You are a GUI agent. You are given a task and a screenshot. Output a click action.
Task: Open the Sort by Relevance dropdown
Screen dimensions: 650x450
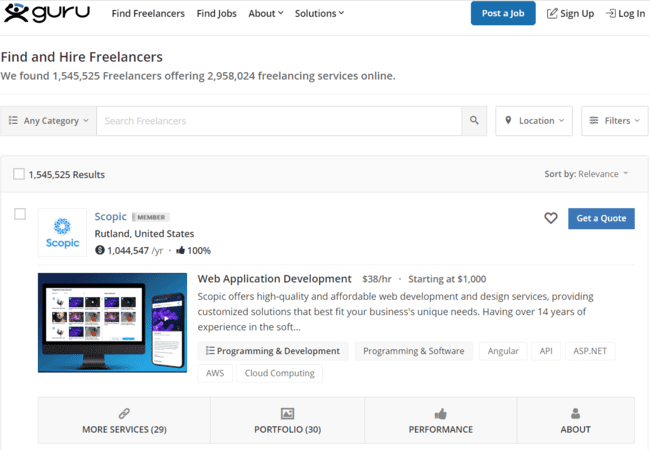coord(586,174)
